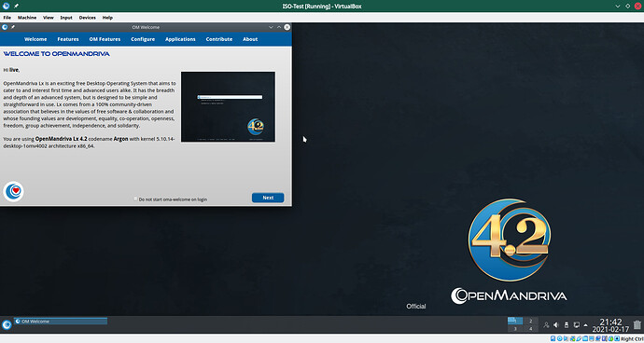The image size is (644, 343).
Task: Click the Next button
Action: 268,198
